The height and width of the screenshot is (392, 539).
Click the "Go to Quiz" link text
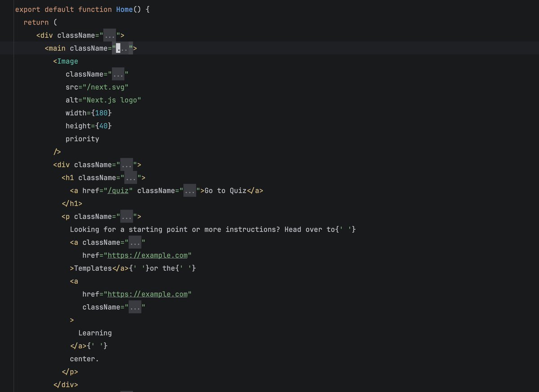click(x=225, y=191)
